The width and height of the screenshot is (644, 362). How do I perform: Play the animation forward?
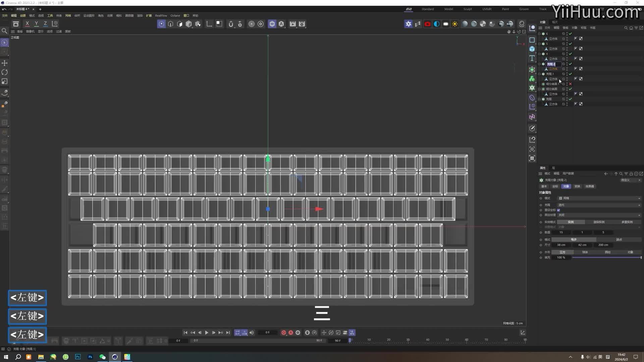pos(207,333)
